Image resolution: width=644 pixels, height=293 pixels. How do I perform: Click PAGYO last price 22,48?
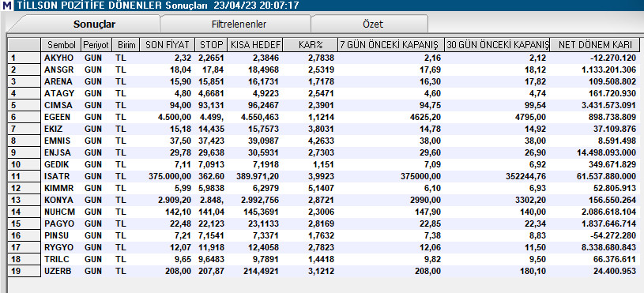pos(182,224)
